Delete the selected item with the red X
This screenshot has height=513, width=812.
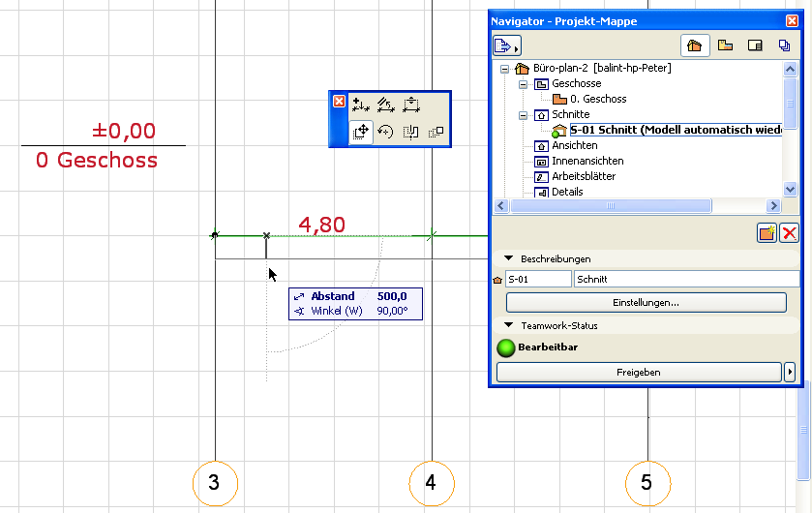tap(789, 233)
